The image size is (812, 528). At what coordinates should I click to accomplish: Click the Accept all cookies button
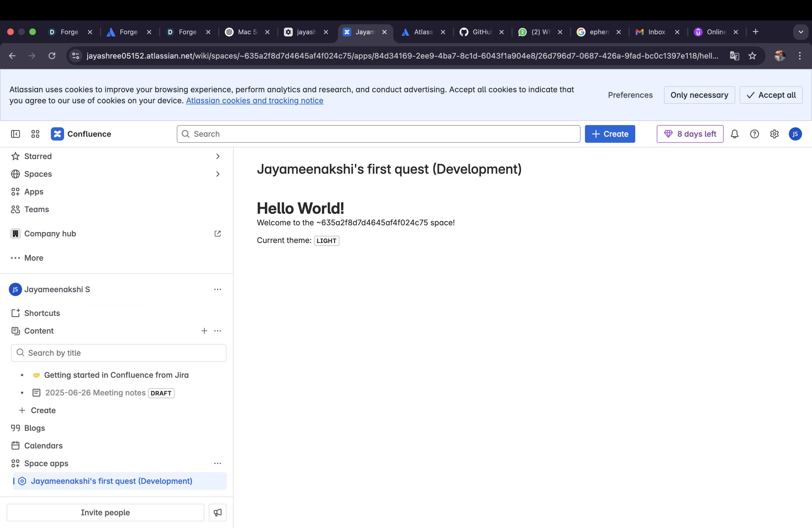(x=771, y=95)
